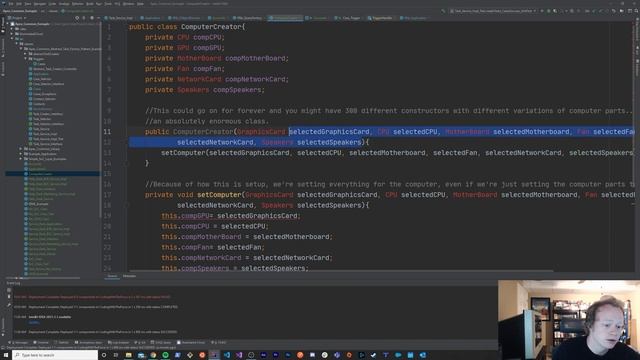
Task: Open the Log Analyzer tool window
Action: 118,342
